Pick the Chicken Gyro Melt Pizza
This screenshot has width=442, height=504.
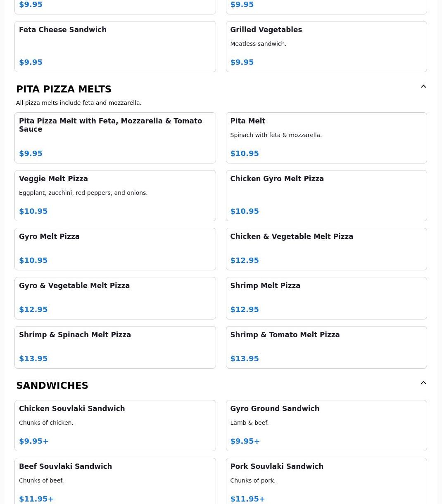pyautogui.click(x=326, y=196)
